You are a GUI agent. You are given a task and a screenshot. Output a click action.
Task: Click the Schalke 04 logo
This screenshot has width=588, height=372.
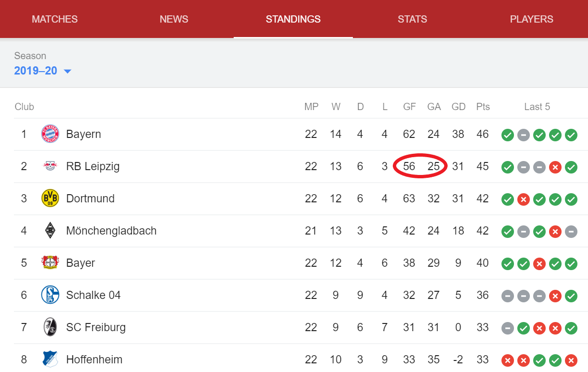click(50, 295)
